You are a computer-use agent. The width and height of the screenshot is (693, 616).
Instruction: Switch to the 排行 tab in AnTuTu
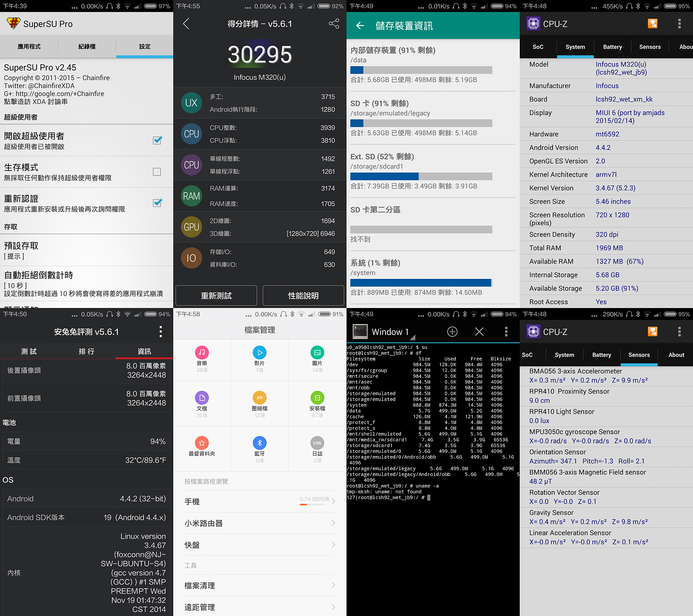pyautogui.click(x=86, y=351)
